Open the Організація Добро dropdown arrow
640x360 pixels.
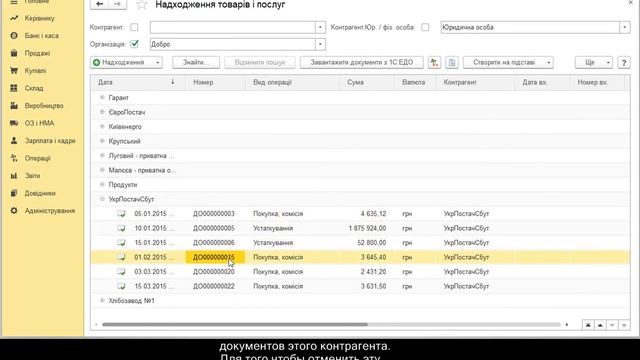click(320, 44)
